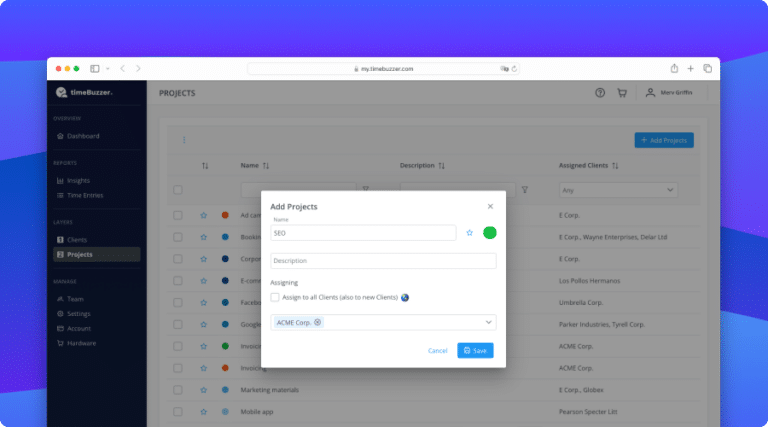Click the Description column filter input
Screen dimensions: 768x427
click(457, 190)
